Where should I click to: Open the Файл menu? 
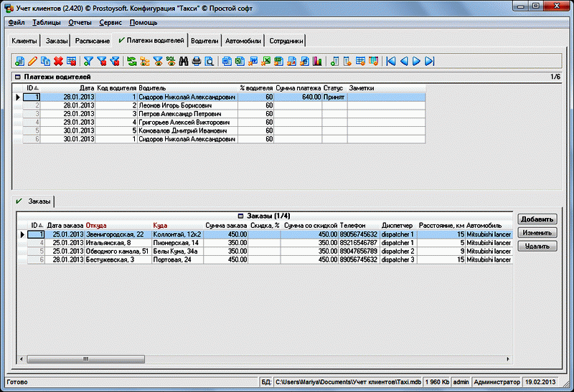(17, 23)
